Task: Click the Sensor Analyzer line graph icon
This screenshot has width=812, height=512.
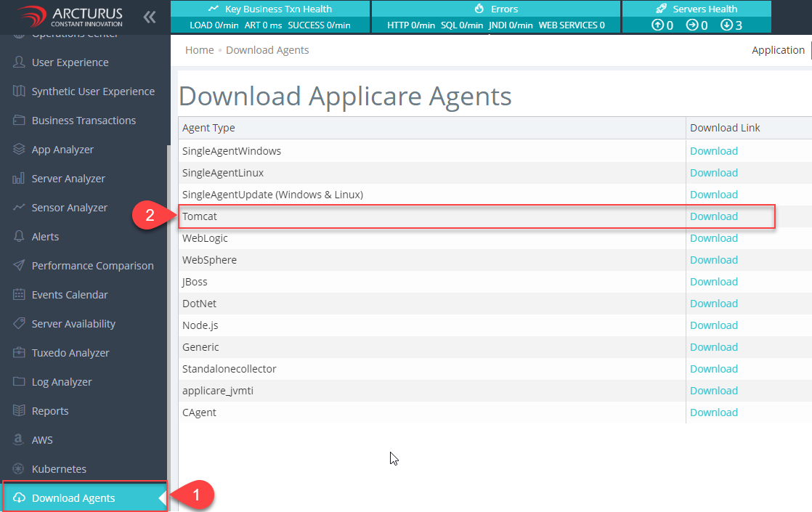Action: point(19,207)
